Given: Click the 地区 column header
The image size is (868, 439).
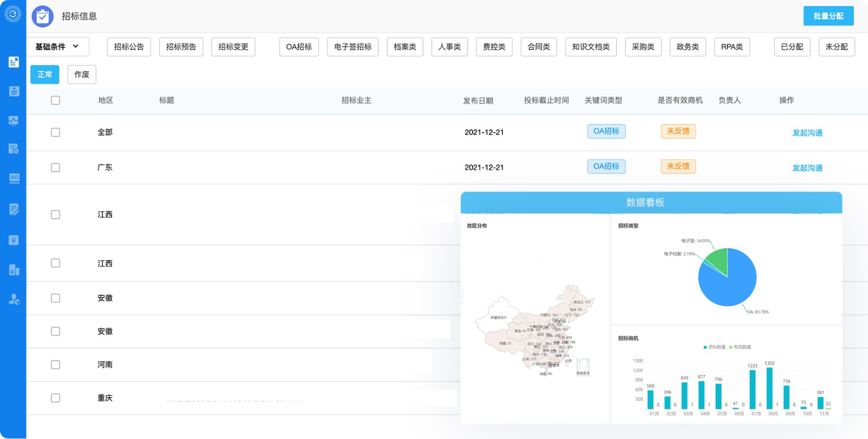Looking at the screenshot, I should coord(105,100).
